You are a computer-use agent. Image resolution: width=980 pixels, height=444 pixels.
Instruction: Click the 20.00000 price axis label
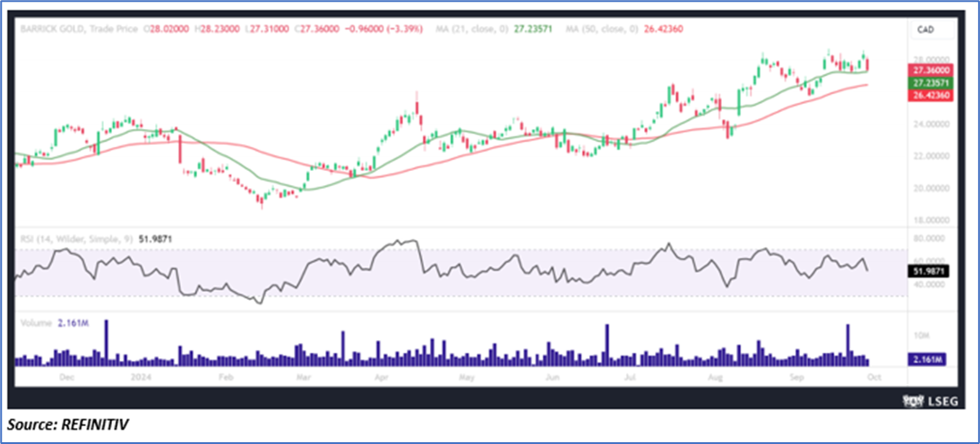[932, 188]
